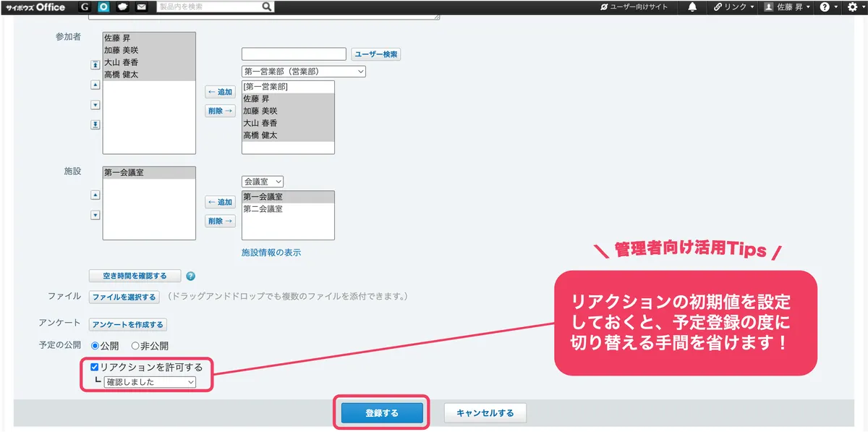Image resolution: width=868 pixels, height=432 pixels.
Task: Select 加藤 美咲 in candidate user list
Action: pyautogui.click(x=288, y=111)
